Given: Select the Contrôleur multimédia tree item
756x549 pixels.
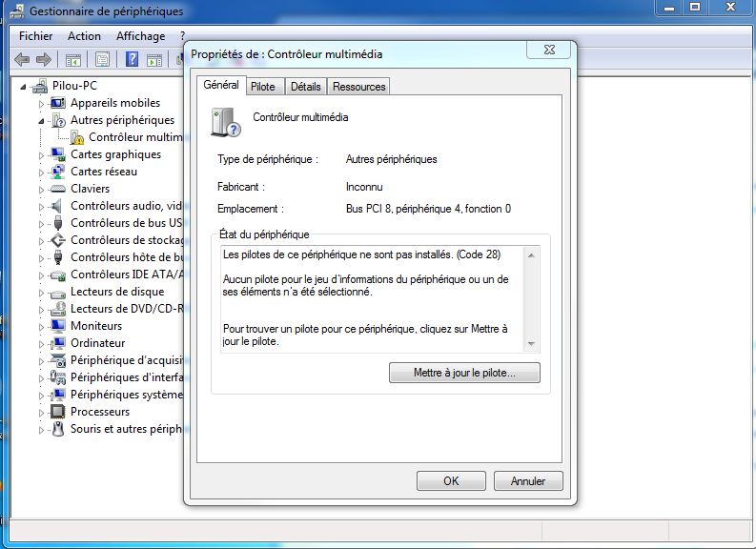Looking at the screenshot, I should [135, 137].
